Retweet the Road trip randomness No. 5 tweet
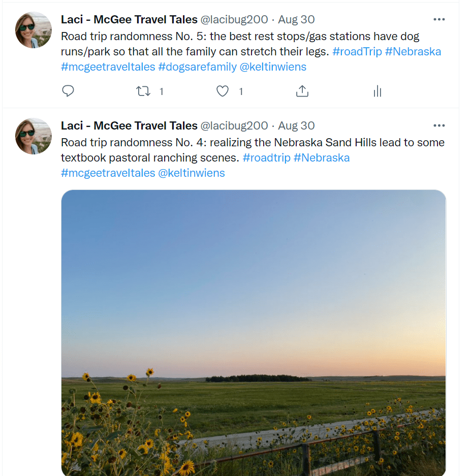The height and width of the screenshot is (476, 471). click(143, 91)
